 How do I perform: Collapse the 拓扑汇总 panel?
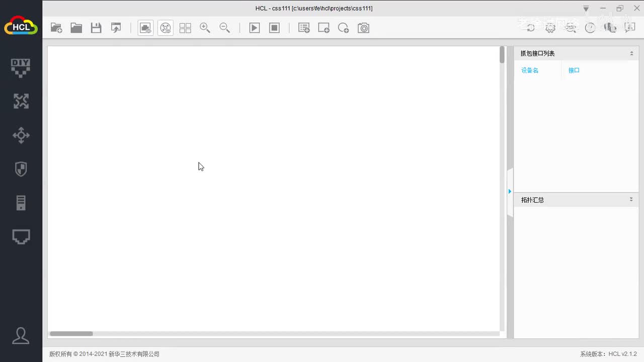point(631,200)
